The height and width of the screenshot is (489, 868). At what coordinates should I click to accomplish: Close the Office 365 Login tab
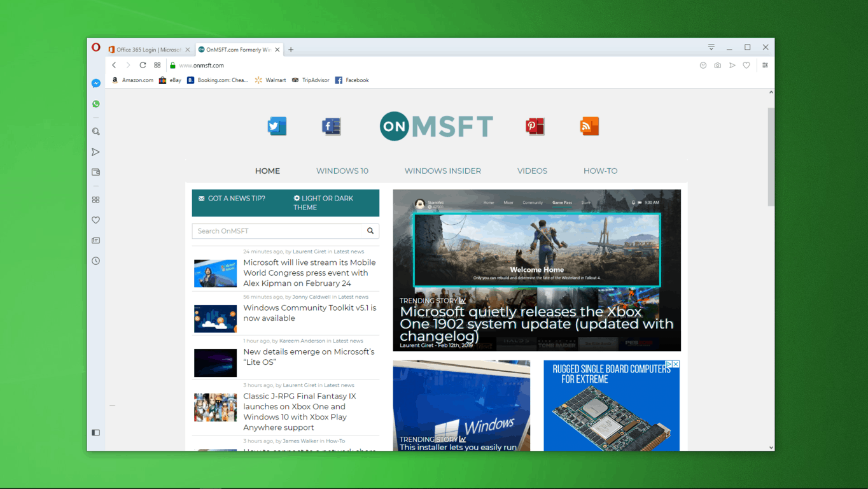[x=188, y=50]
